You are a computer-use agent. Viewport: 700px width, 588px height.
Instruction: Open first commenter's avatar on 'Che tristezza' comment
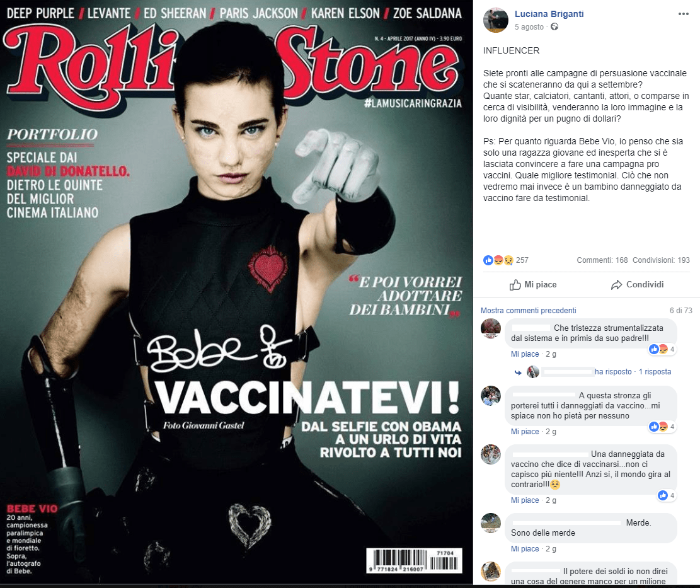491,328
